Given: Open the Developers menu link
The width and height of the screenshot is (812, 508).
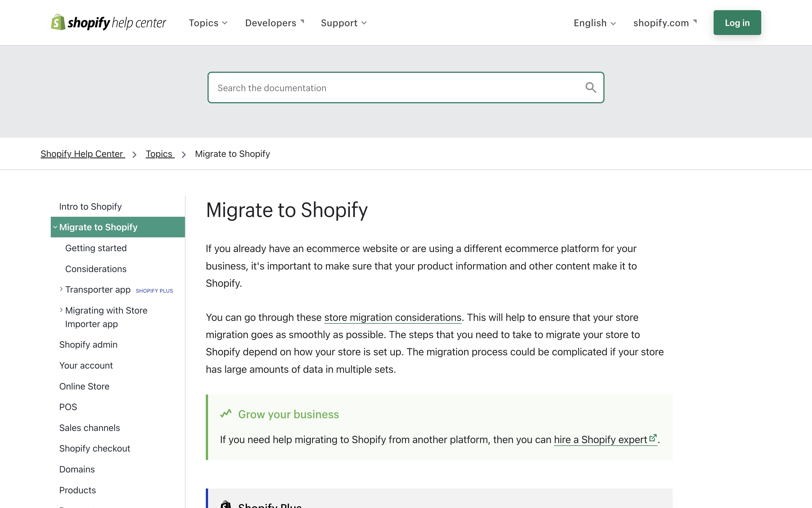Looking at the screenshot, I should tap(274, 23).
